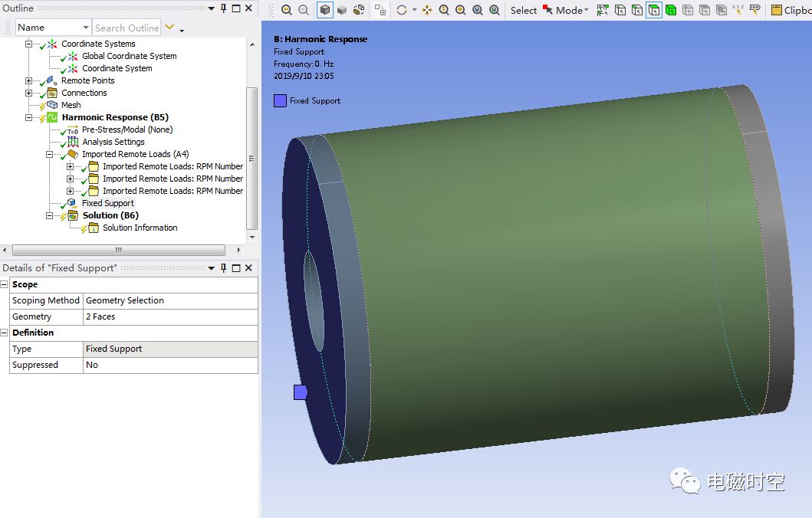Toggle the highlighted face selection filter
The height and width of the screenshot is (518, 812).
[654, 10]
